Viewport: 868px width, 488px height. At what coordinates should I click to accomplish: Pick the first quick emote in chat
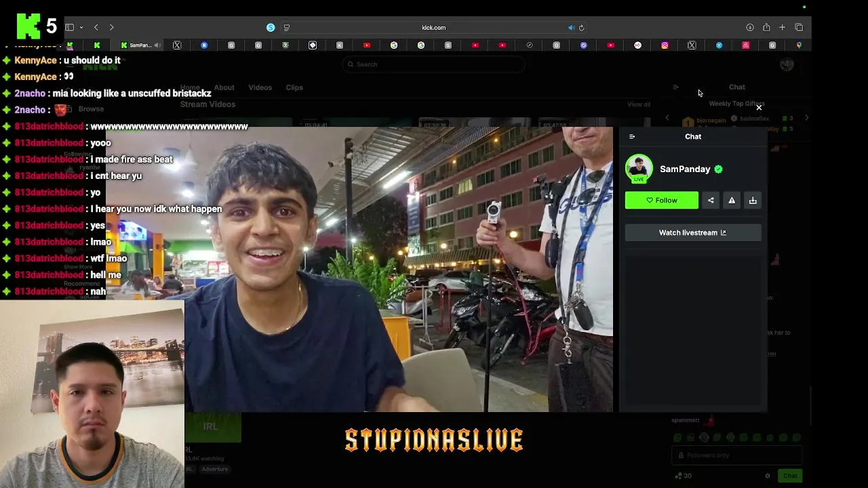(x=678, y=438)
